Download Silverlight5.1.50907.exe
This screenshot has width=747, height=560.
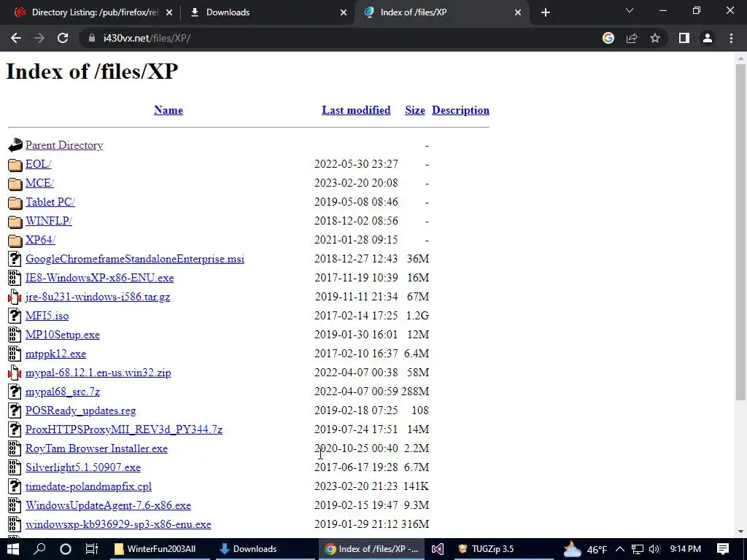click(83, 467)
